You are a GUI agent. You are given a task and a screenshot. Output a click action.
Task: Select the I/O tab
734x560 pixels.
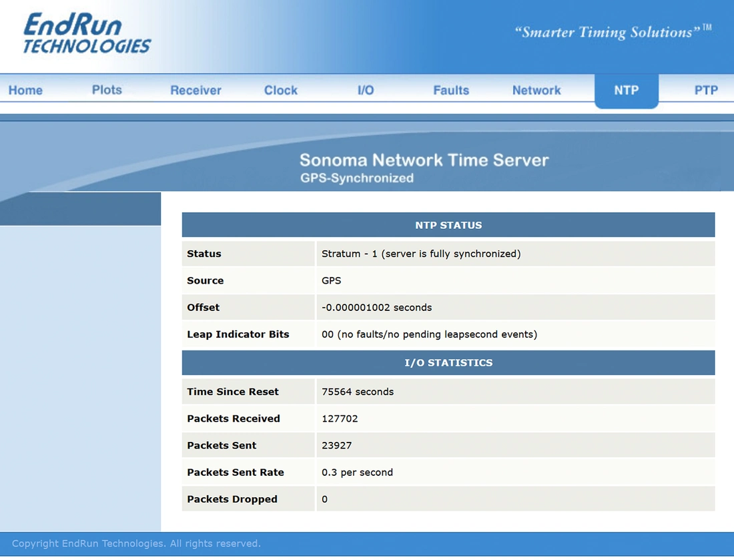[366, 90]
